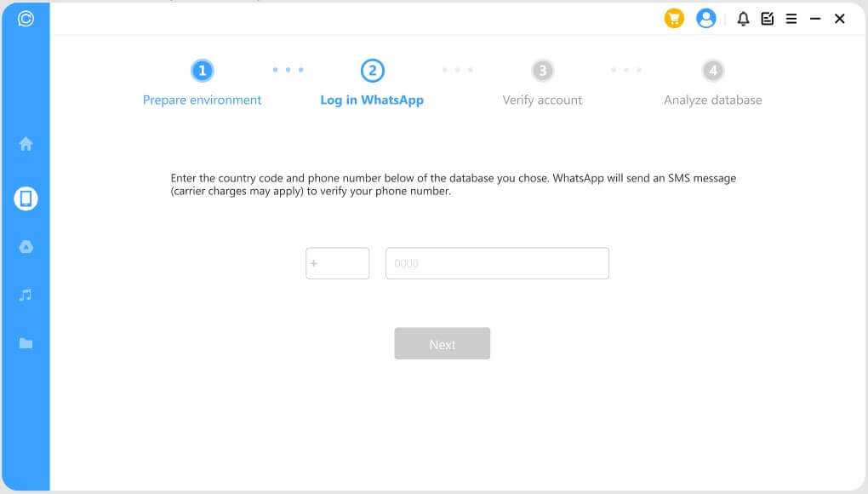Select the 'Log in WhatsApp' step label
The height and width of the screenshot is (494, 868).
pyautogui.click(x=372, y=101)
